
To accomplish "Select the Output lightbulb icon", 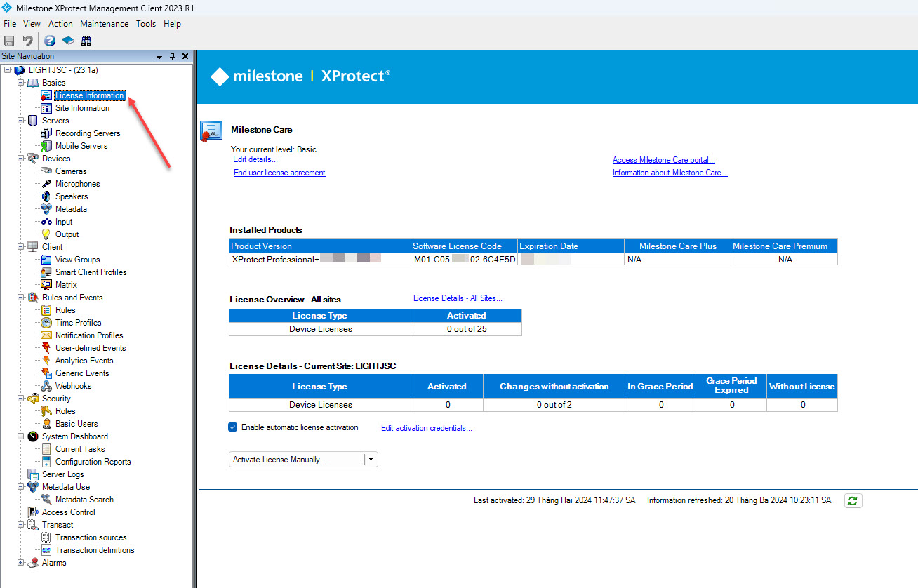I will pyautogui.click(x=46, y=234).
